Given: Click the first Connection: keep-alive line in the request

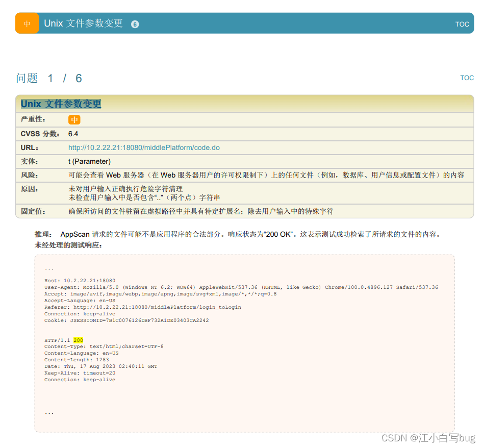Looking at the screenshot, I should click(x=80, y=314).
